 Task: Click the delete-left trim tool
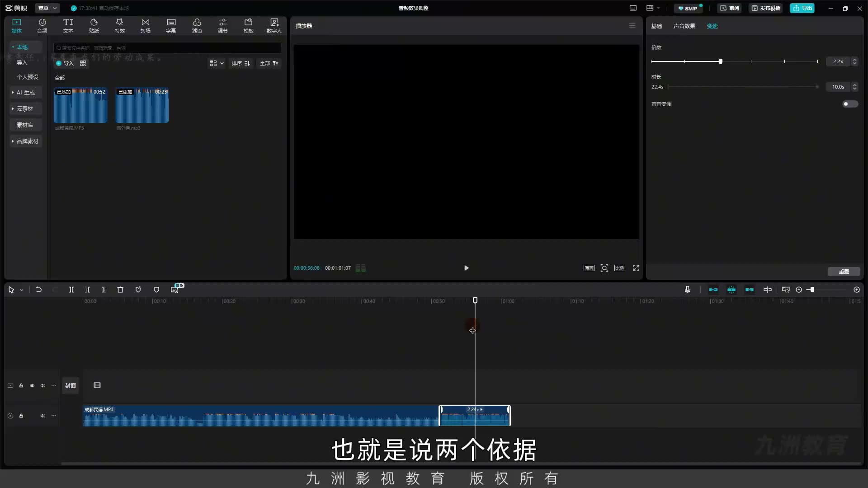point(88,290)
